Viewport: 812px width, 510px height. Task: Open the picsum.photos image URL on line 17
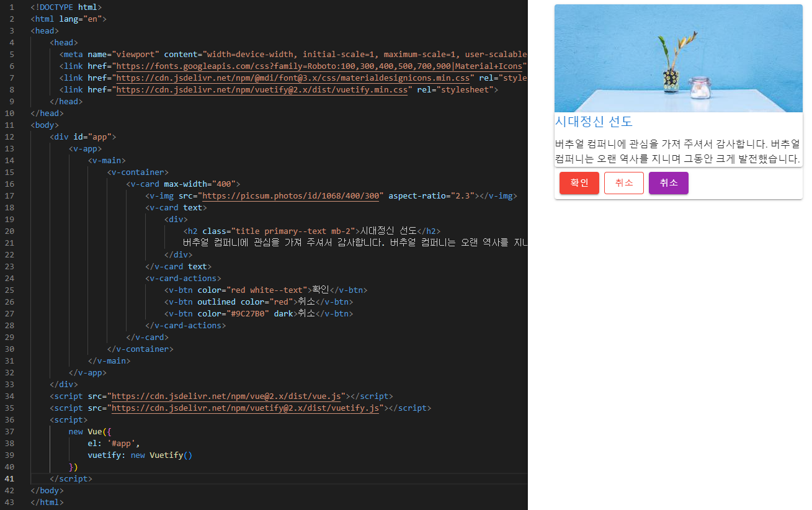pos(290,195)
